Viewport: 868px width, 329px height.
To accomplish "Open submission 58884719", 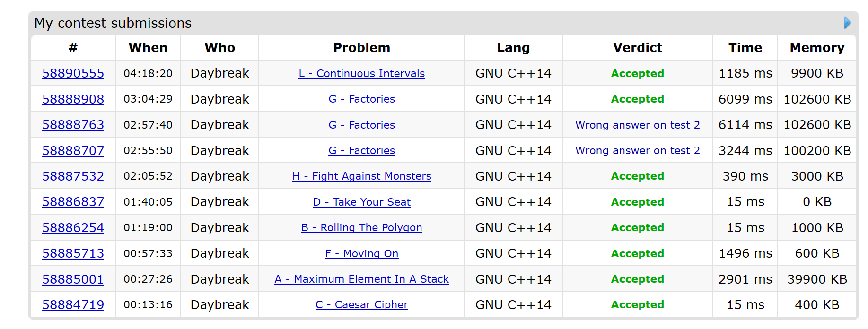I will tap(73, 305).
